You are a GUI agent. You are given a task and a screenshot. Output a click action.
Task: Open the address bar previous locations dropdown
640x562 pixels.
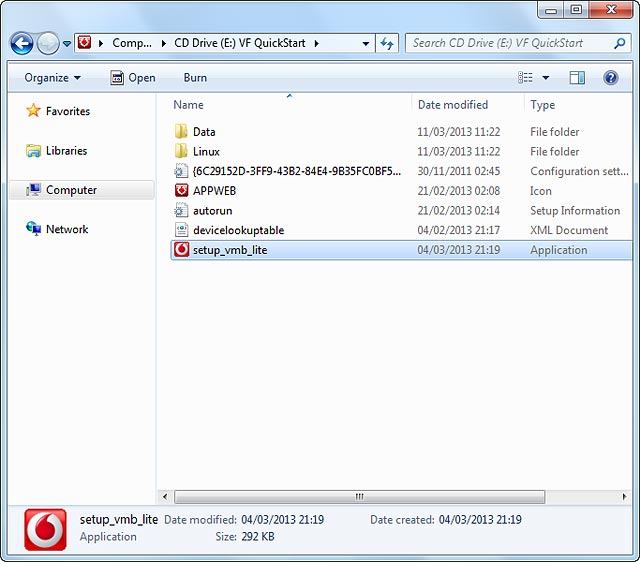(366, 43)
